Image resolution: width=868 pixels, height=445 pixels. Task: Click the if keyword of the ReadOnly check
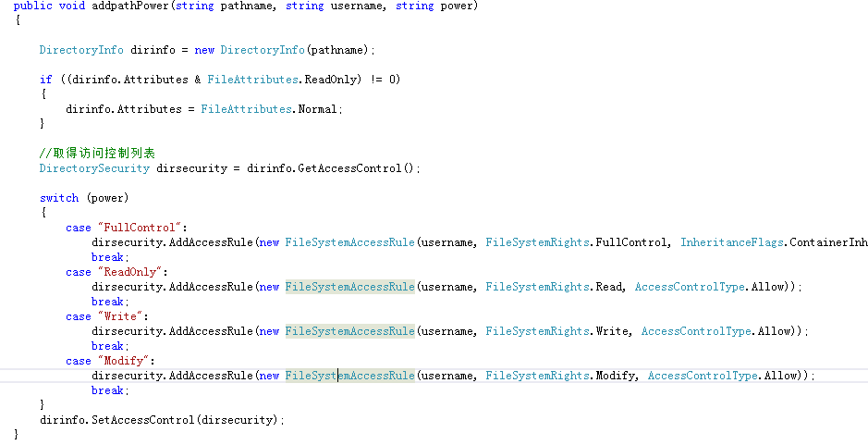[x=46, y=80]
